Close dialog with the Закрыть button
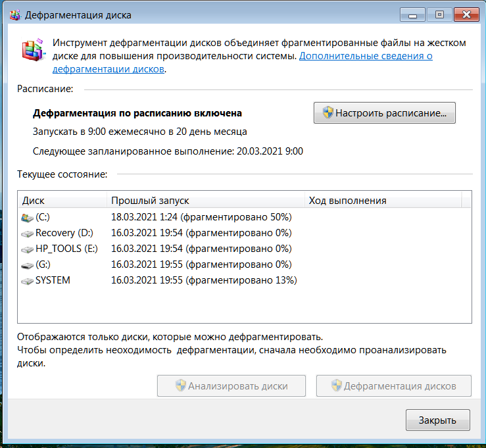486x448 pixels. (x=437, y=420)
